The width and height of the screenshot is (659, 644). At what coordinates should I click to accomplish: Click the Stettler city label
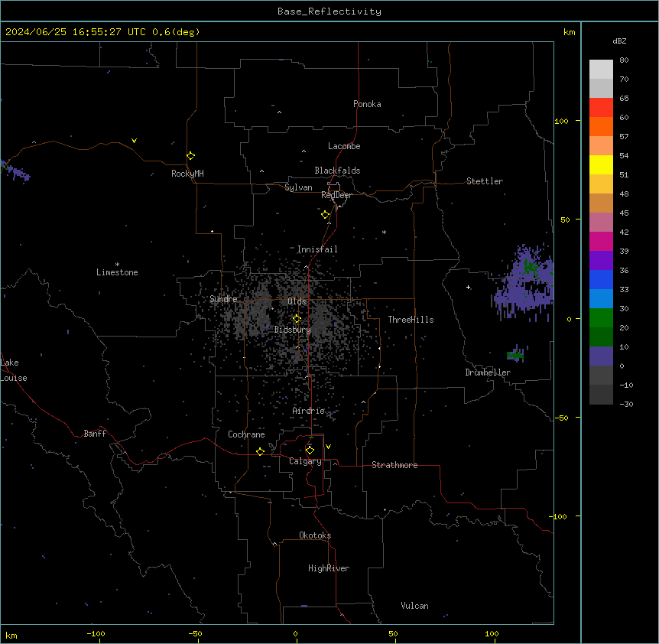pos(485,181)
